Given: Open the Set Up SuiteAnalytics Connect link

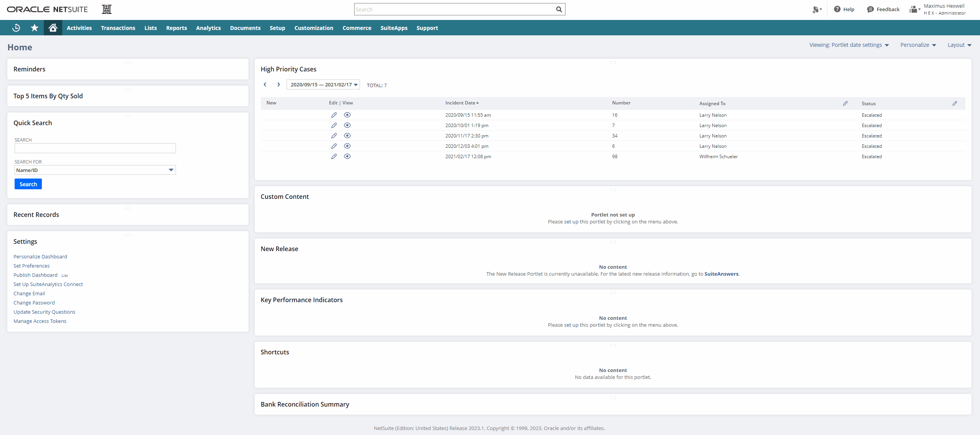Looking at the screenshot, I should pos(48,284).
